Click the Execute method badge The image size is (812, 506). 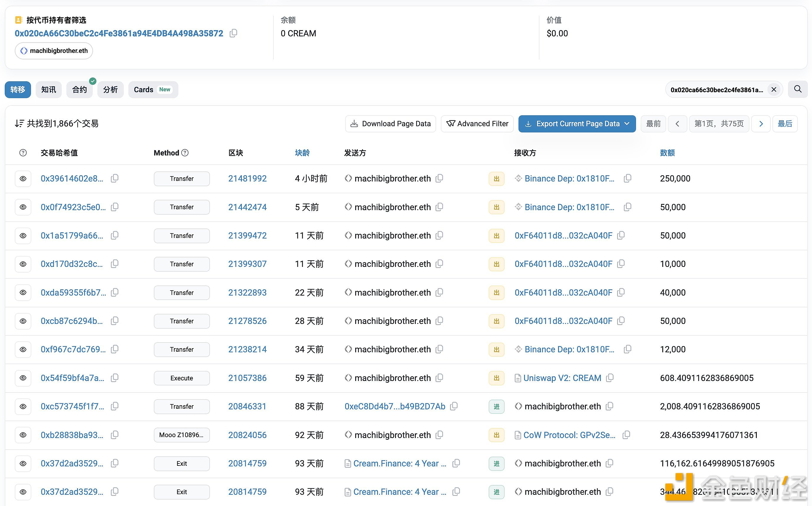click(x=182, y=378)
